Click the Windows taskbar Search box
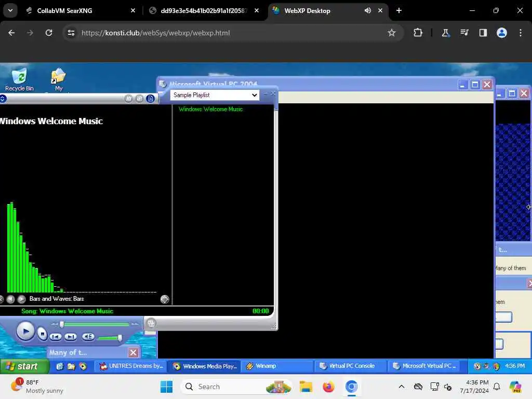532x399 pixels. (x=236, y=387)
